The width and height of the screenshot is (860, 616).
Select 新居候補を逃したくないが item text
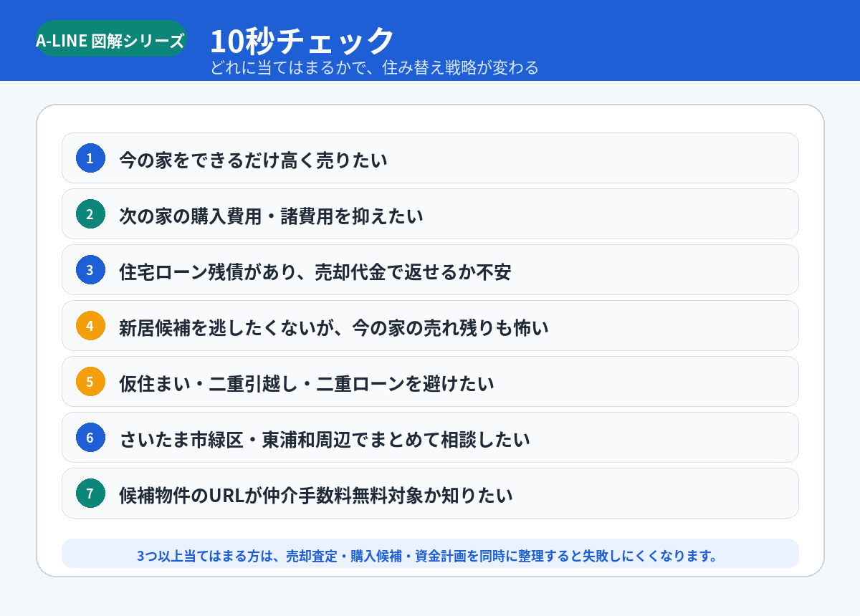pyautogui.click(x=333, y=327)
